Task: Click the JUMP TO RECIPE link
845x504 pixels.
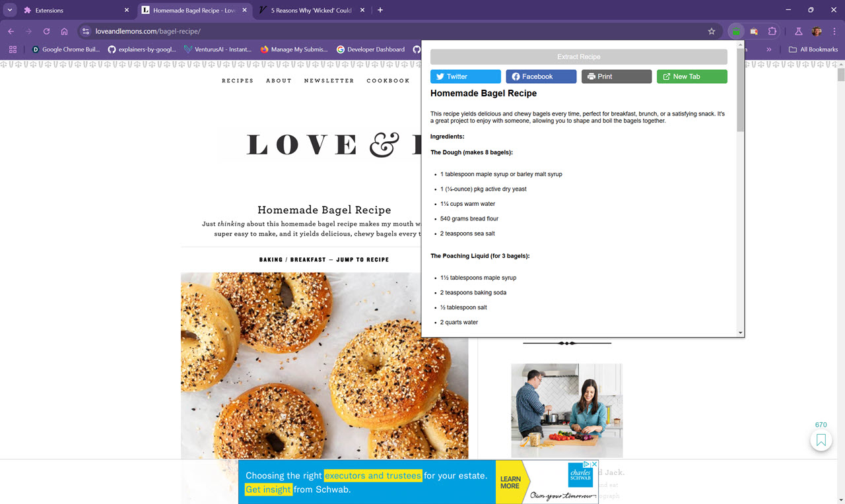Action: [362, 259]
